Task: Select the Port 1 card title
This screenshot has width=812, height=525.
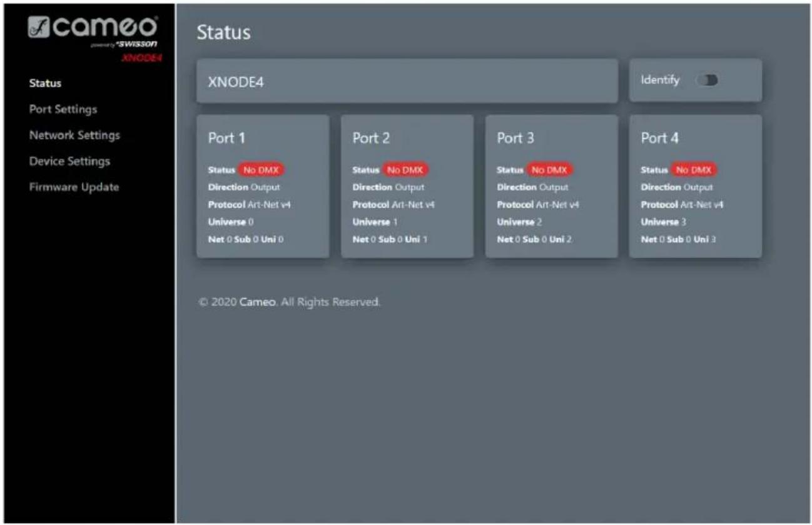Action: coord(226,138)
